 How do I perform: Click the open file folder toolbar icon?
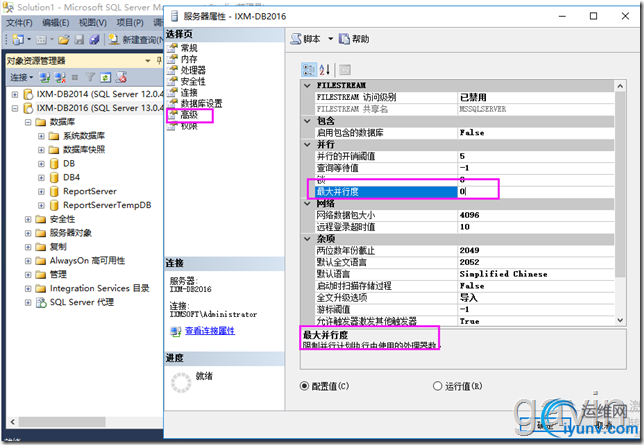(64, 39)
